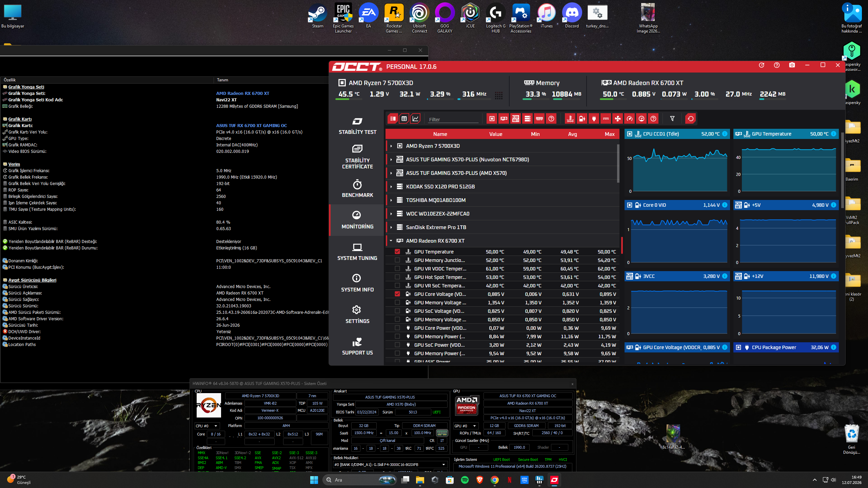Open the memory module dropdown in HWiNFO
Screen dimensions: 868x488
390,465
